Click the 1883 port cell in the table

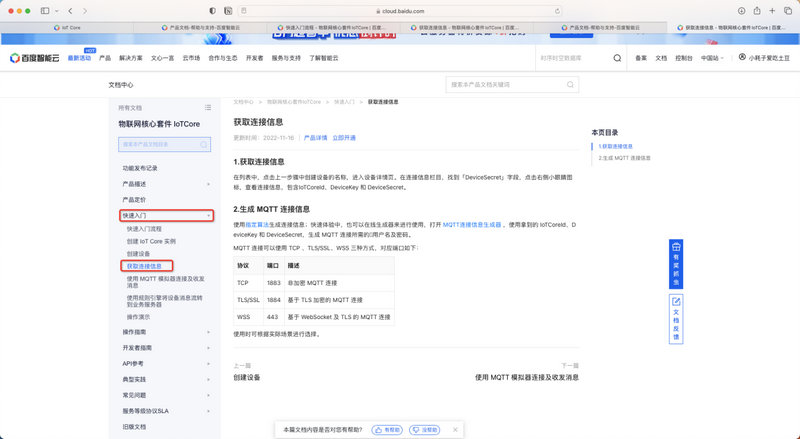click(273, 283)
